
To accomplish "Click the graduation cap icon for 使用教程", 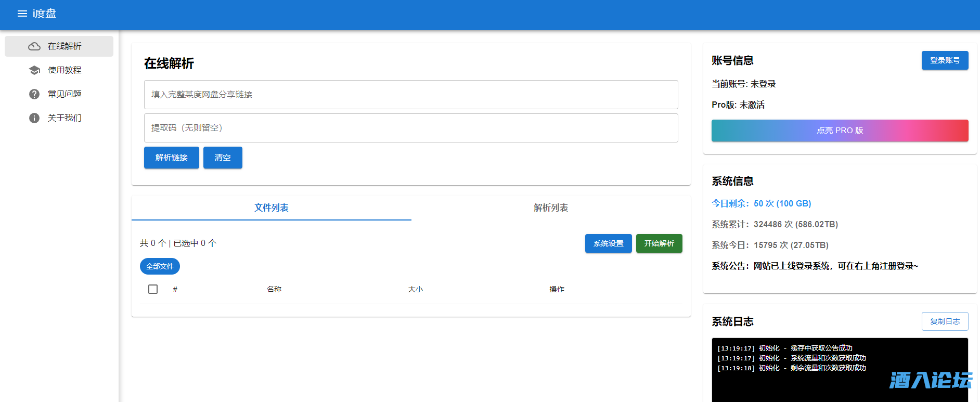I will click(x=34, y=70).
